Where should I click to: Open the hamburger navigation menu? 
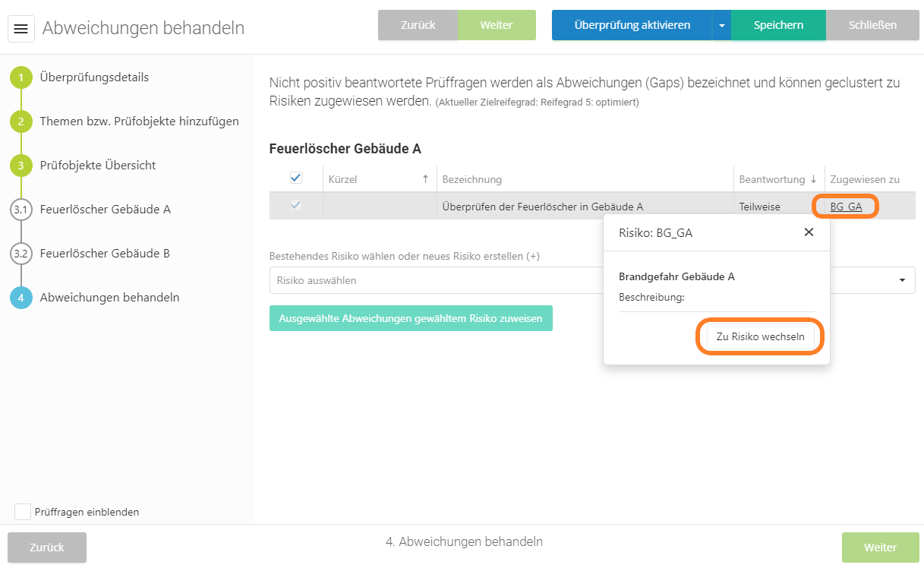click(x=21, y=29)
